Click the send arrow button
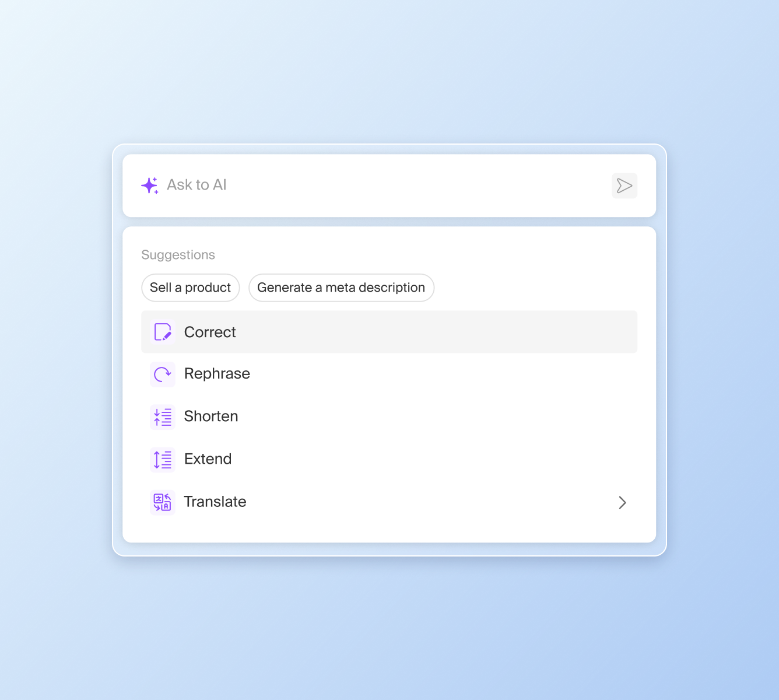Image resolution: width=779 pixels, height=700 pixels. click(x=624, y=185)
